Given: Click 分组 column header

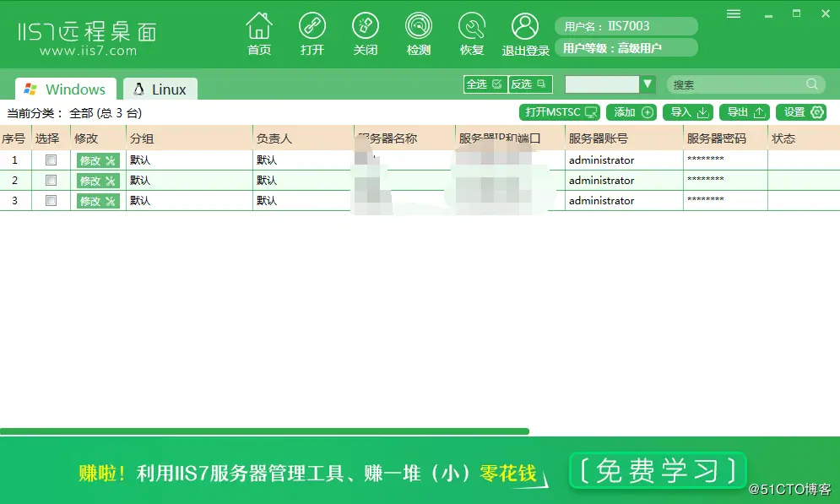Looking at the screenshot, I should point(189,138).
